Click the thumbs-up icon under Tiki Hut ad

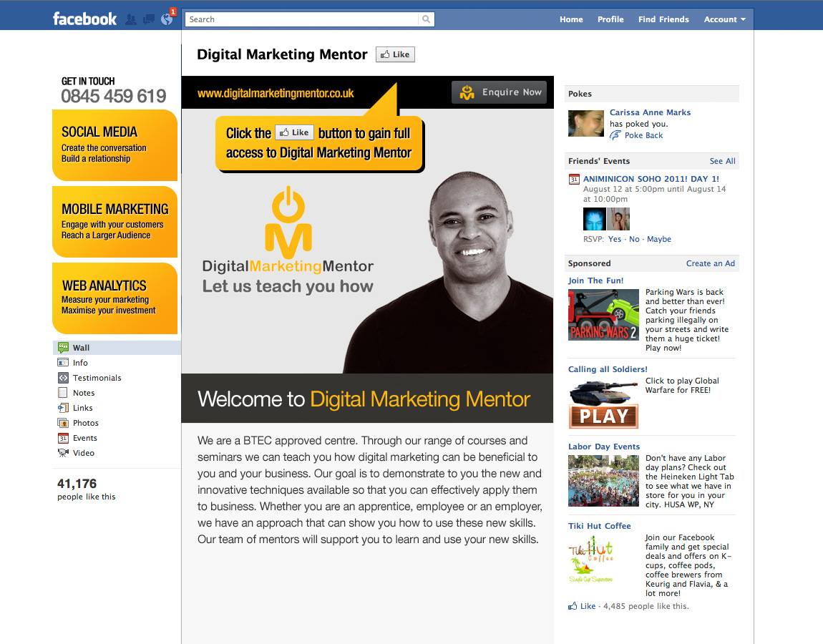click(573, 606)
